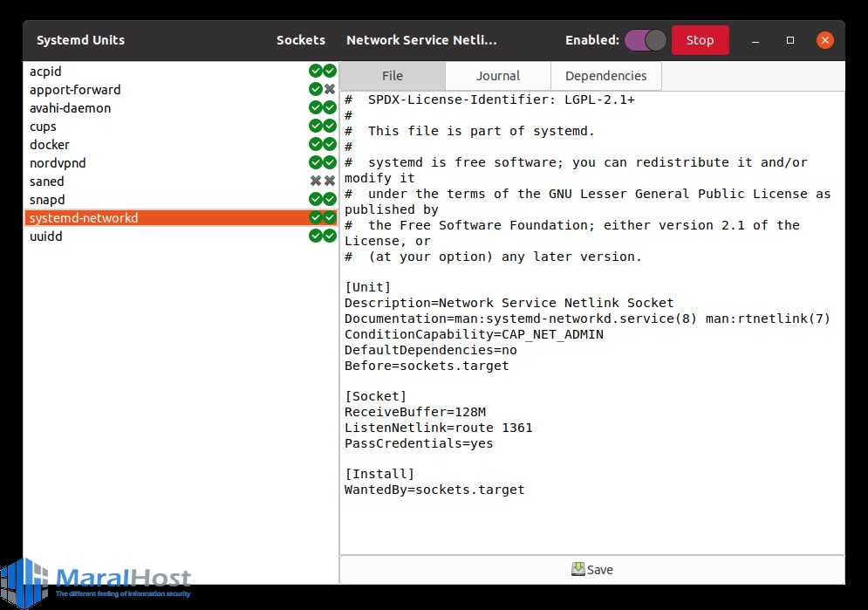The image size is (868, 610).
Task: Click the second green check icon beside uuidd
Action: tap(330, 236)
